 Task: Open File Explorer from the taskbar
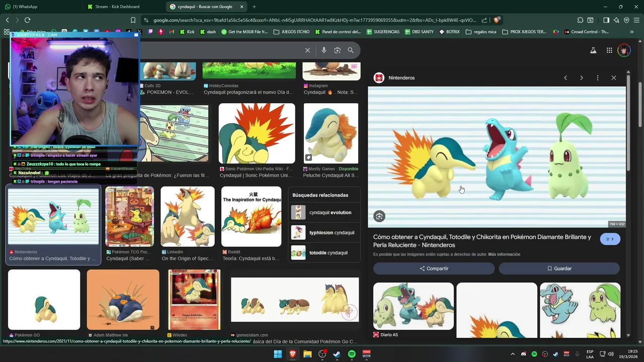pyautogui.click(x=307, y=354)
